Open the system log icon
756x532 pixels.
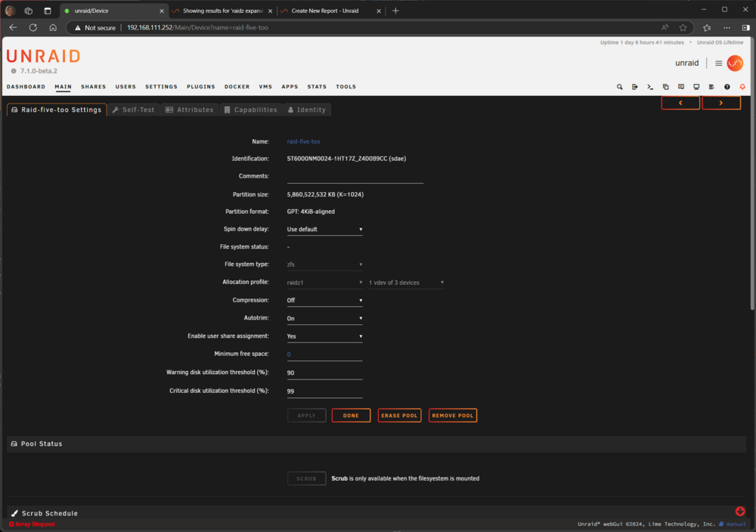tap(711, 87)
